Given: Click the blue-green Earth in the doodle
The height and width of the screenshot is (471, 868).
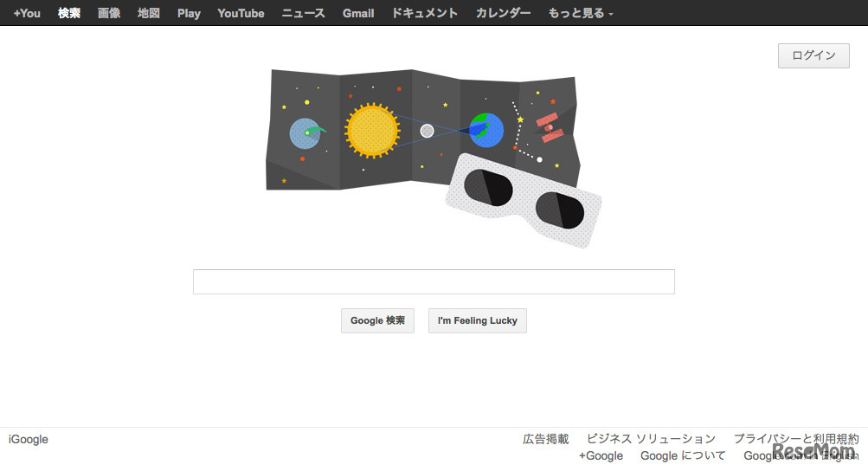Looking at the screenshot, I should (x=486, y=130).
